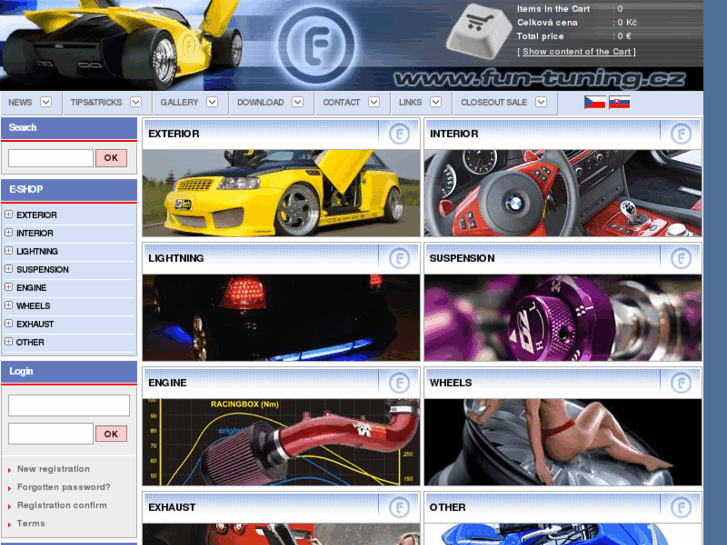Screen dimensions: 727x545
Task: Click the F icon on LIGHTNING card
Action: [x=399, y=258]
